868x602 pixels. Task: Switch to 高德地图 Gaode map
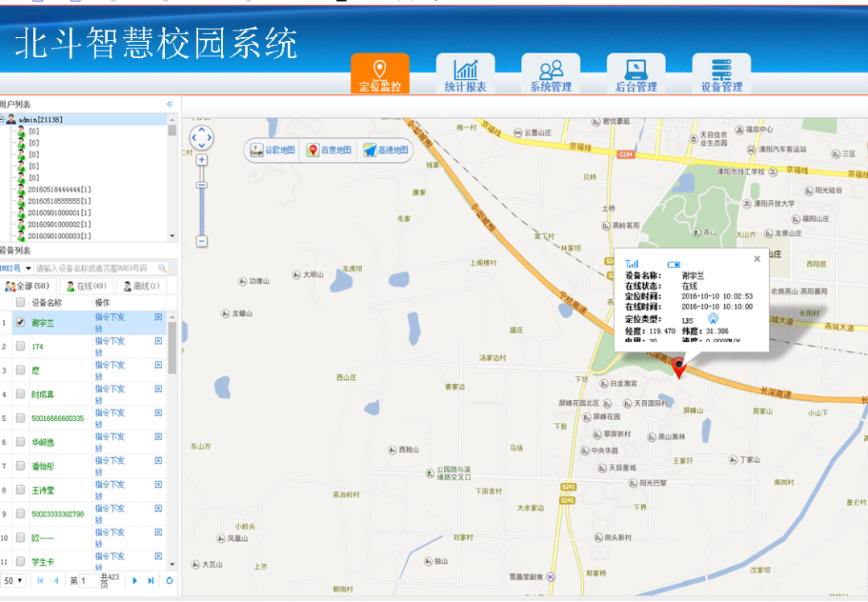[x=386, y=150]
